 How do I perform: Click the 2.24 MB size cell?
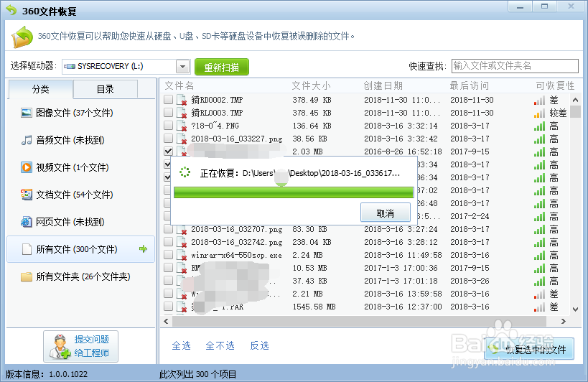307,256
